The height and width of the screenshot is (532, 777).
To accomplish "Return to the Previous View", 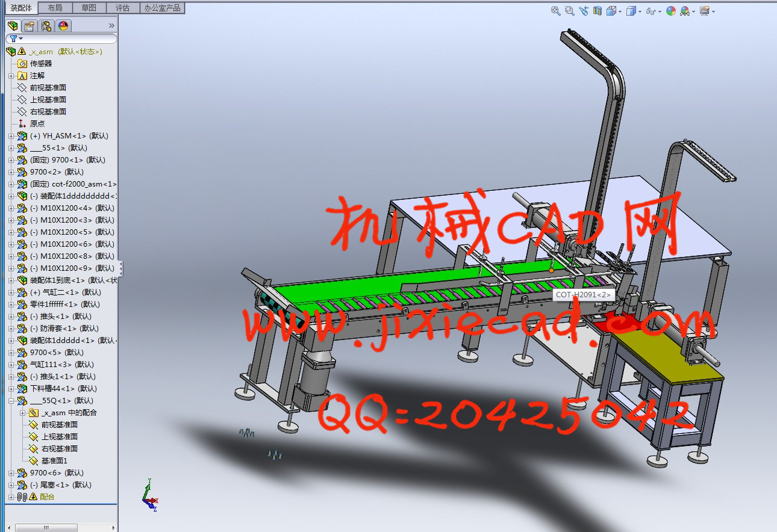I will click(584, 11).
